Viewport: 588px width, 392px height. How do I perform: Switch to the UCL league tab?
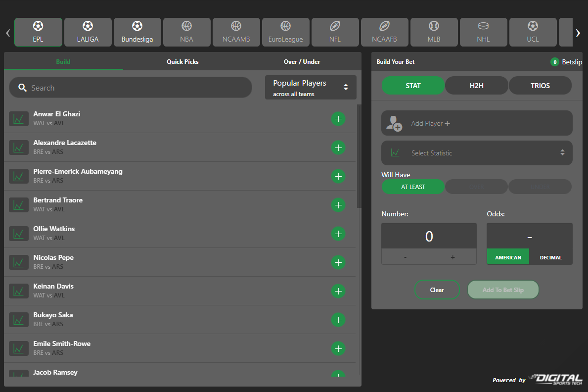(533, 32)
